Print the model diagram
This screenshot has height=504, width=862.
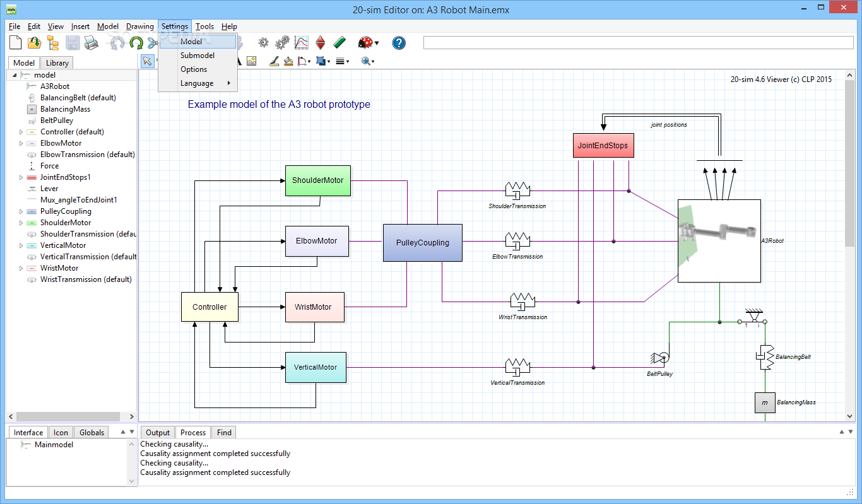(x=92, y=43)
